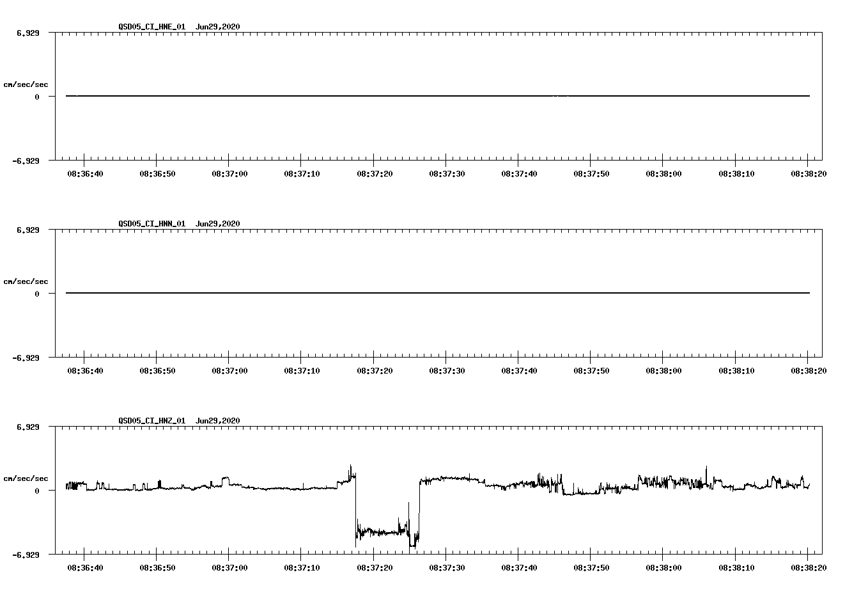This screenshot has width=868, height=591.
Task: Click the 08:37:50 time label under HNE plot
Action: tap(591, 174)
